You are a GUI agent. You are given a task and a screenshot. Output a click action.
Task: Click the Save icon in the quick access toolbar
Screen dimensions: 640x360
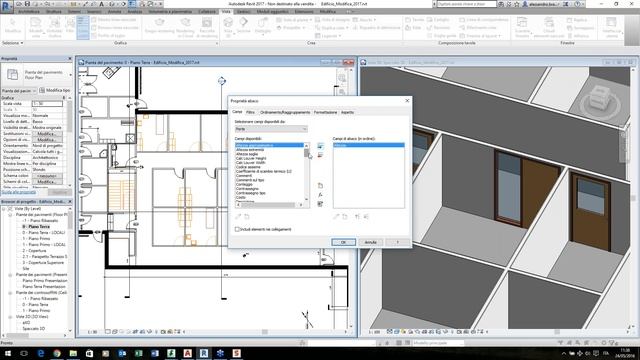pyautogui.click(x=27, y=4)
